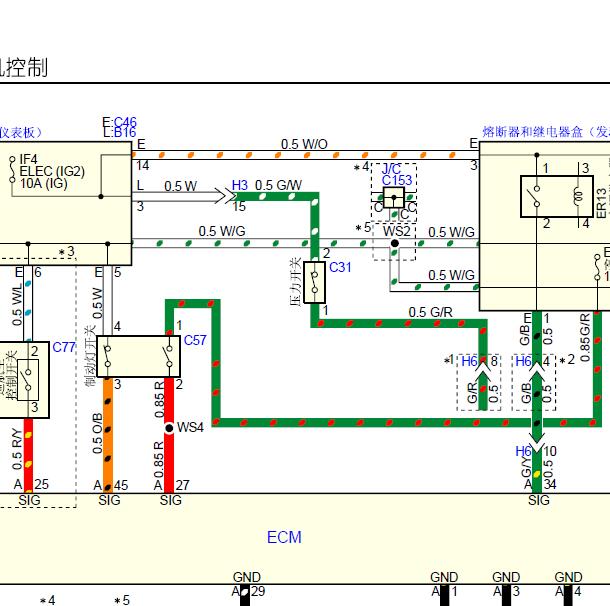Click the blue B16 connector label
This screenshot has height=606, width=610.
click(125, 133)
